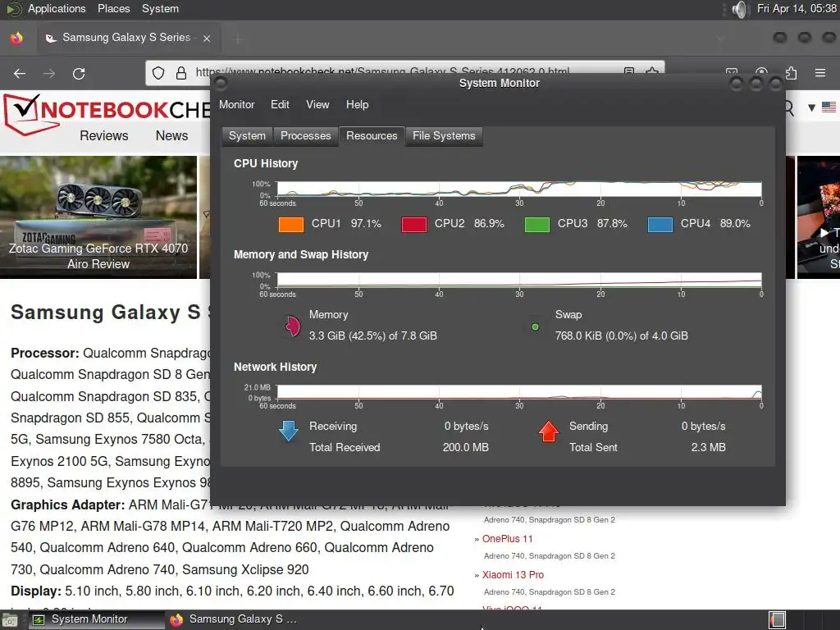Screen dimensions: 840x630
Task: Click the Sending red up-arrow icon
Action: tap(549, 431)
